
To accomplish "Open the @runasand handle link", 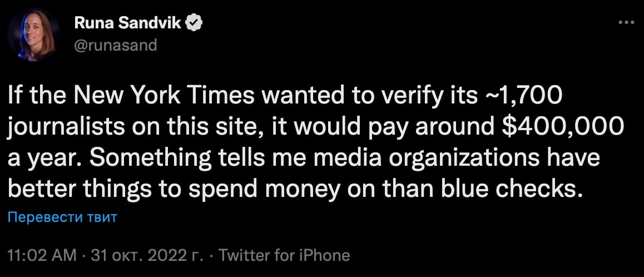I will (115, 45).
